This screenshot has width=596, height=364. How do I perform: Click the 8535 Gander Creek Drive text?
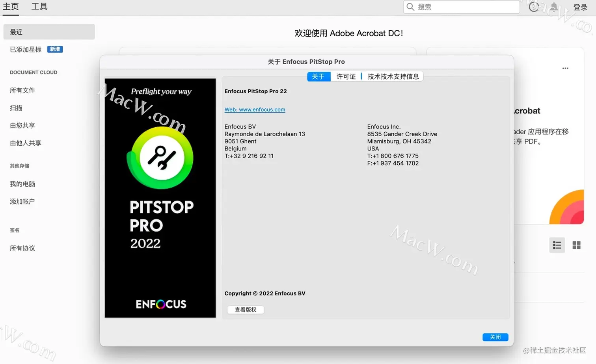pyautogui.click(x=402, y=134)
